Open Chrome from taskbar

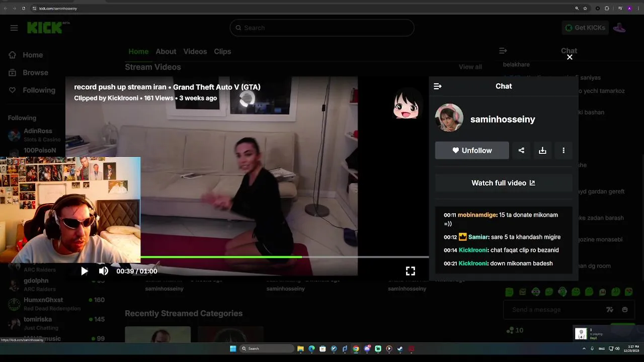[x=356, y=348]
